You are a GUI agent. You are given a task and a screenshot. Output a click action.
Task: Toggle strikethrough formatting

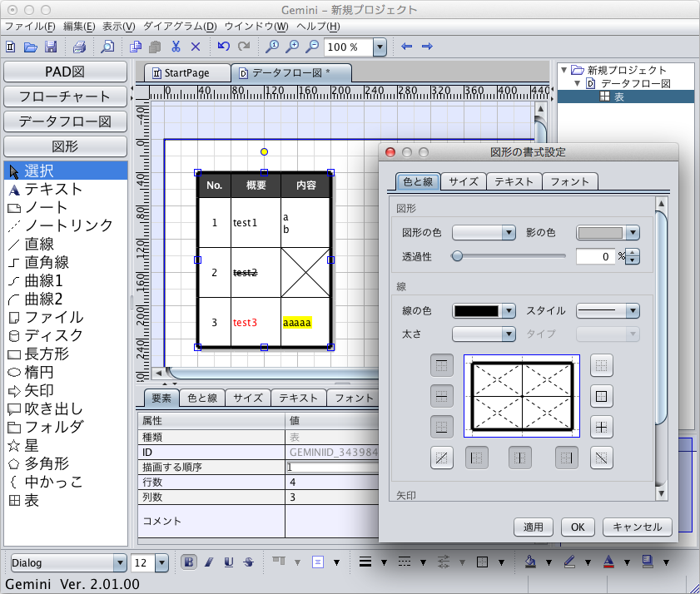(249, 562)
